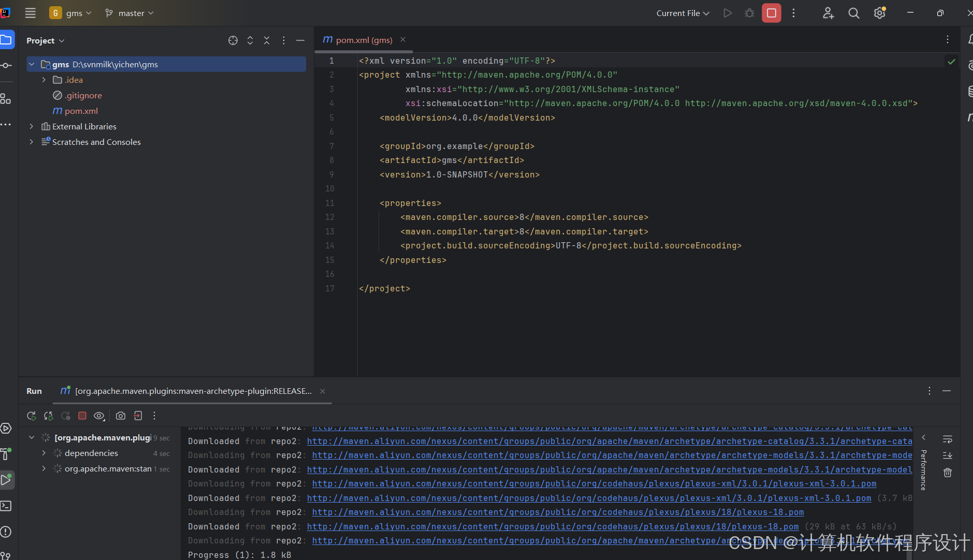Open more Run toolbar actions
Viewport: 973px width, 560px height.
click(154, 416)
